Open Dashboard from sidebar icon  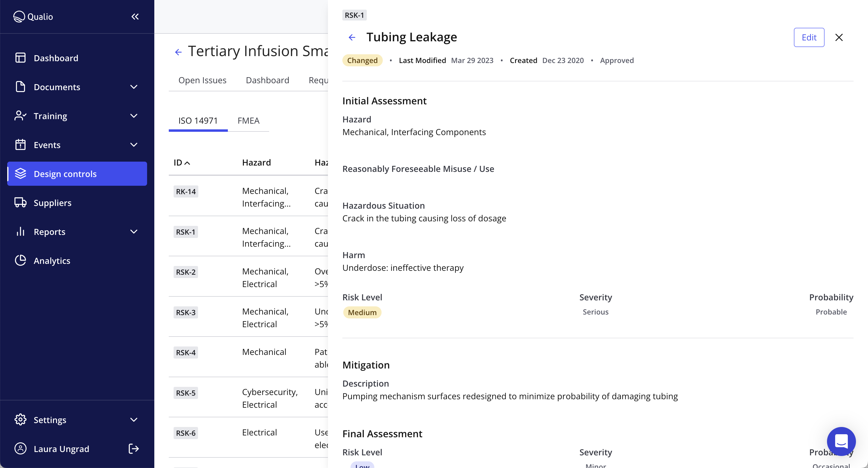[20, 58]
